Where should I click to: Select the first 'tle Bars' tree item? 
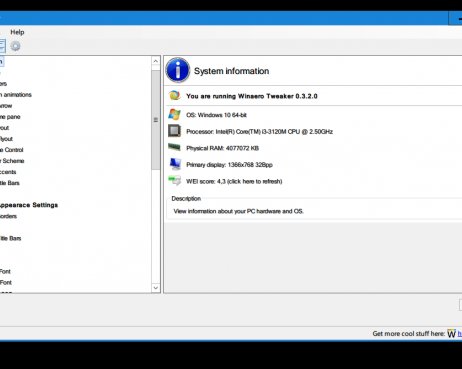10,183
